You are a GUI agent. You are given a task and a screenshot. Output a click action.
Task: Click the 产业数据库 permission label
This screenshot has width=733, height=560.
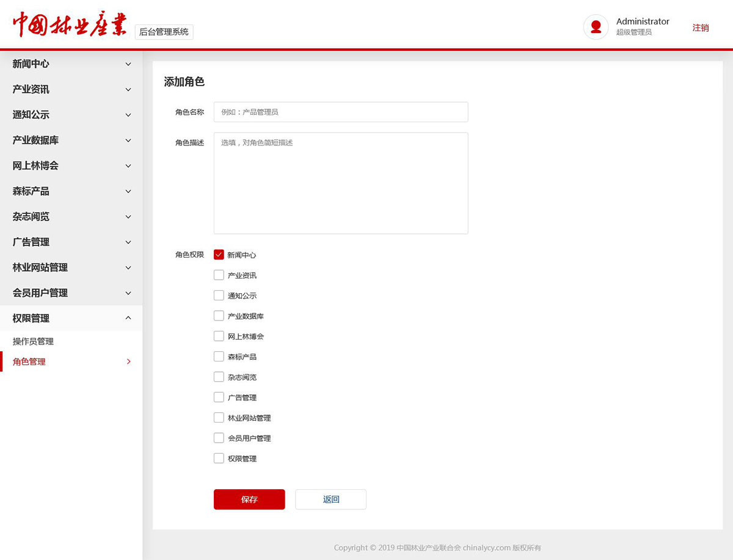pos(246,316)
